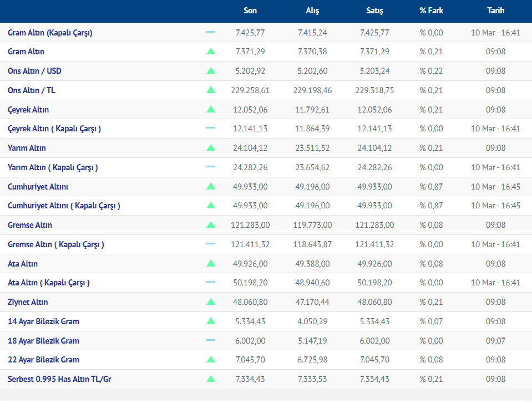Click the Satış column header

pos(374,11)
